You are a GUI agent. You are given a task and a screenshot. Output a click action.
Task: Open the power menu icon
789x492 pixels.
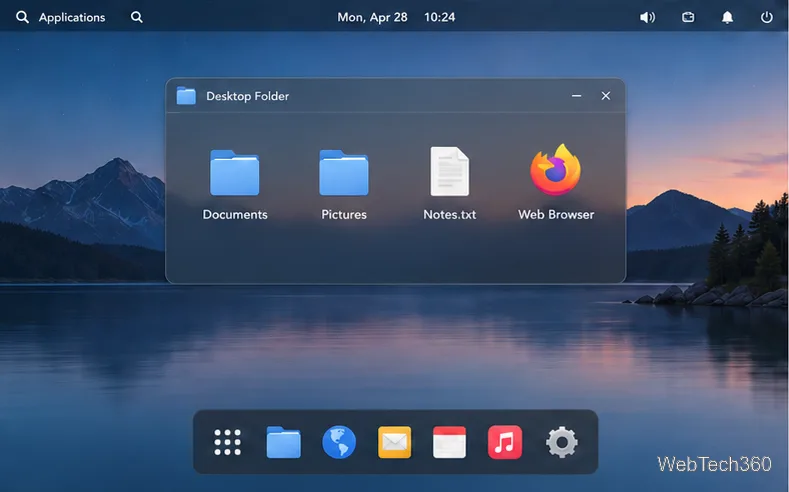tap(766, 18)
